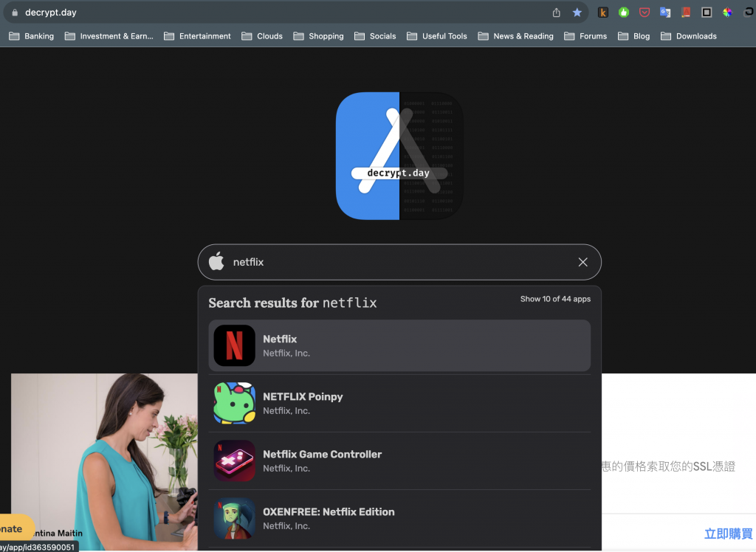Open the color wheel extension

click(727, 13)
